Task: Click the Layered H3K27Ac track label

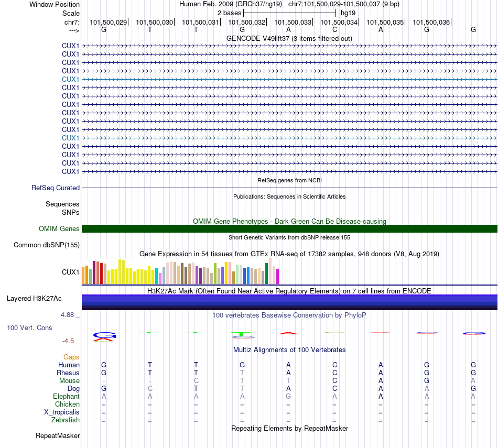Action: click(34, 299)
